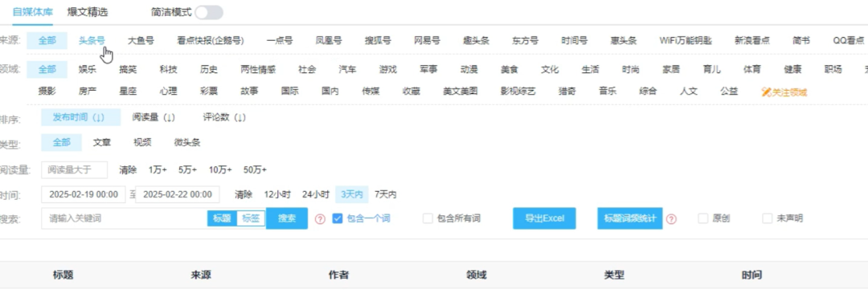Select 大鱼号 as source
The width and height of the screenshot is (868, 297).
141,40
